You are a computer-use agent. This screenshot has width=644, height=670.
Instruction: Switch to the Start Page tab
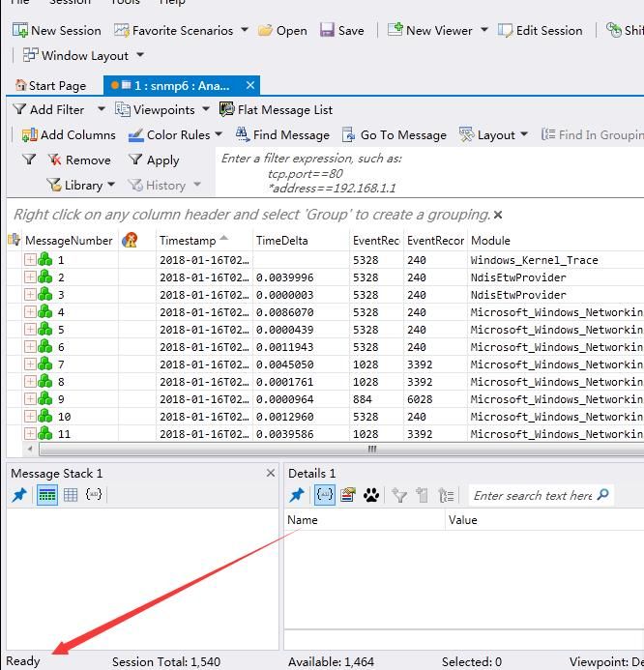coord(51,86)
